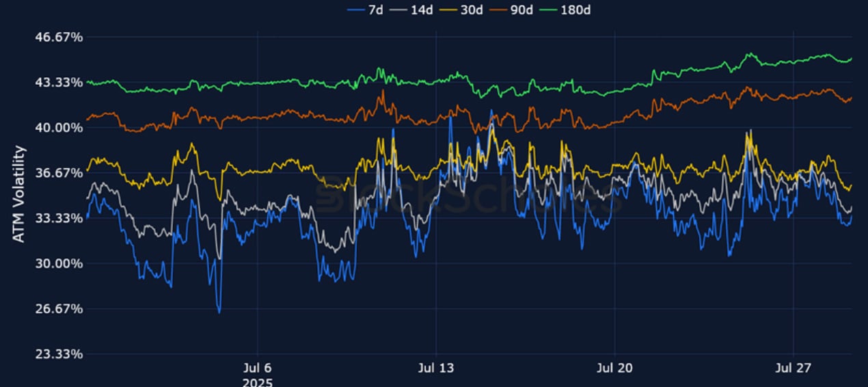
Task: Toggle the 90d legend entry
Action: [x=511, y=10]
